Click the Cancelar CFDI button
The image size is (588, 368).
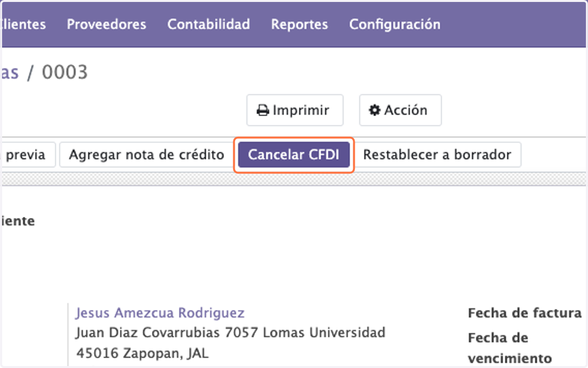[294, 155]
